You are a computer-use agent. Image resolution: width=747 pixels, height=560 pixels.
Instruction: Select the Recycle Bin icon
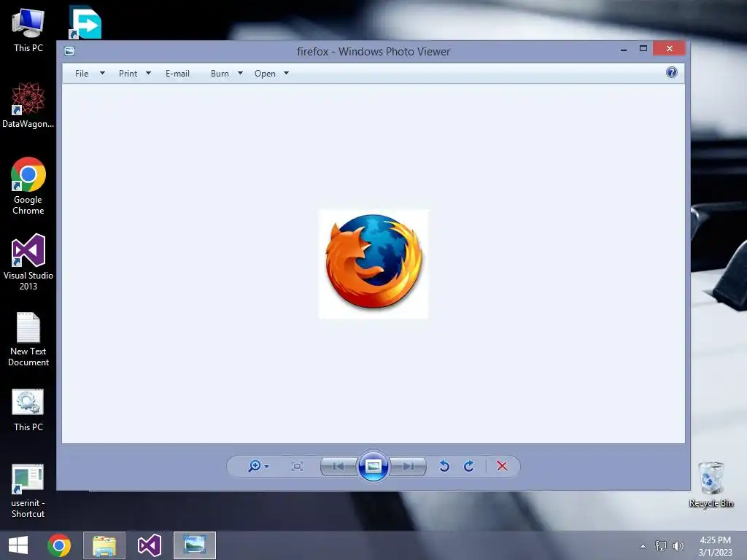[711, 484]
